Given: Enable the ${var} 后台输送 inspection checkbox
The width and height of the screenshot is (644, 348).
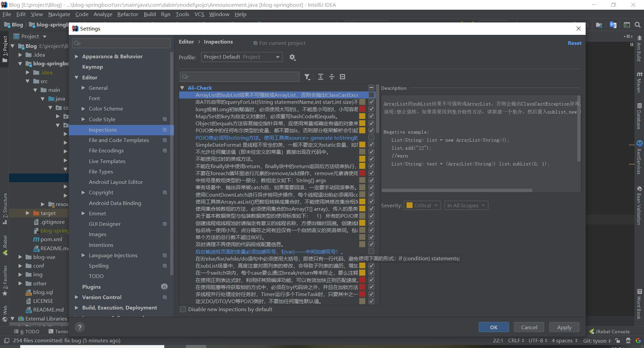Looking at the screenshot, I should point(371,252).
